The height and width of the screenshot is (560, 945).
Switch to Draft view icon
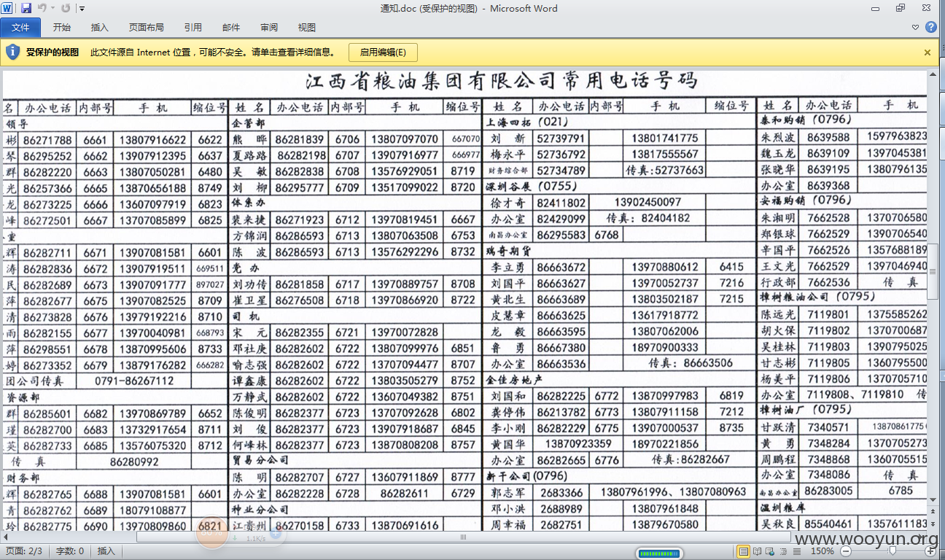[x=797, y=551]
